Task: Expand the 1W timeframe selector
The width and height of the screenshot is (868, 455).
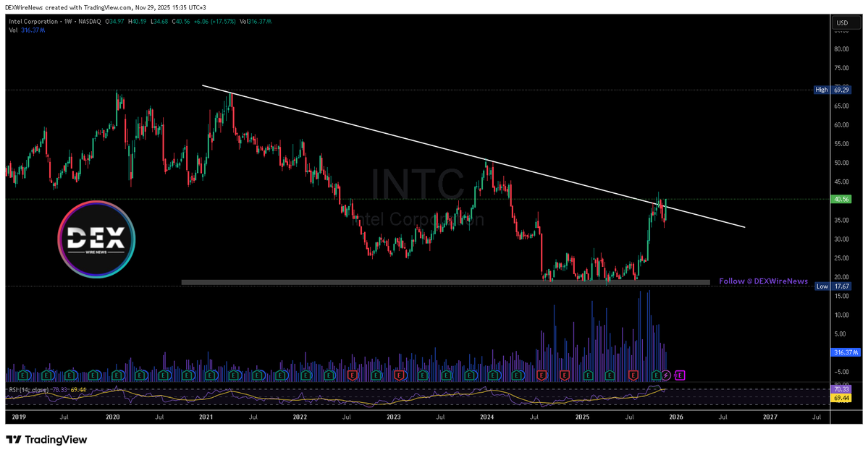Action: pos(67,22)
